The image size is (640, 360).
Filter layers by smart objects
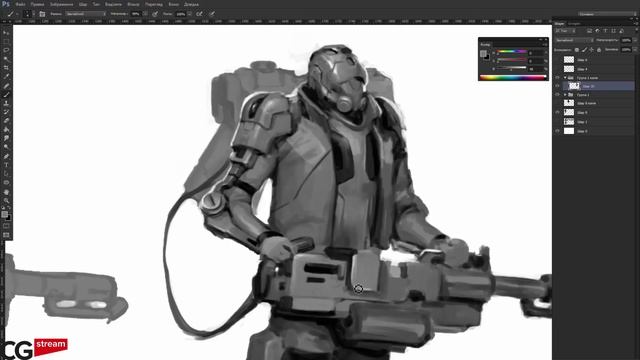point(621,31)
